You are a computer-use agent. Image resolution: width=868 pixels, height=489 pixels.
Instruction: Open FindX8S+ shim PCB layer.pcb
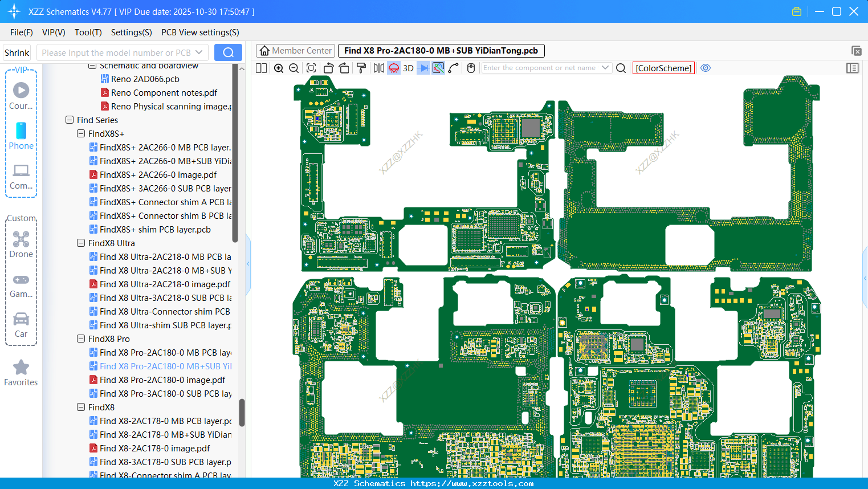[150, 230]
